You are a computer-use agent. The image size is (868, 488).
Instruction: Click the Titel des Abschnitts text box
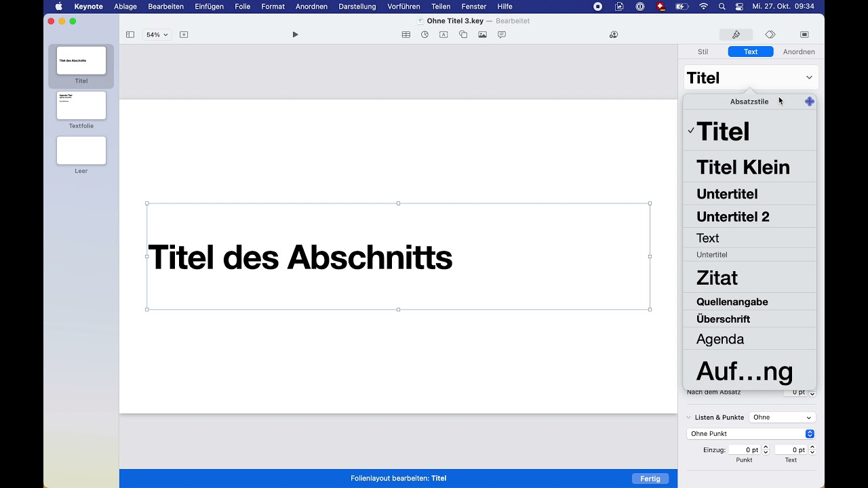398,256
